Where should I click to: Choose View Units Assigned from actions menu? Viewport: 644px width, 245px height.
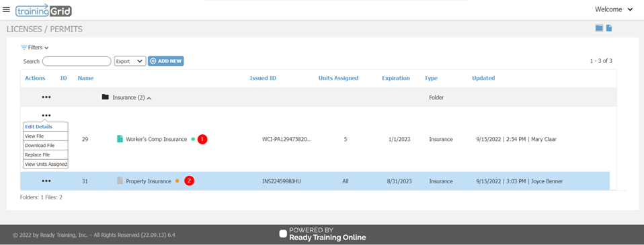(x=46, y=164)
